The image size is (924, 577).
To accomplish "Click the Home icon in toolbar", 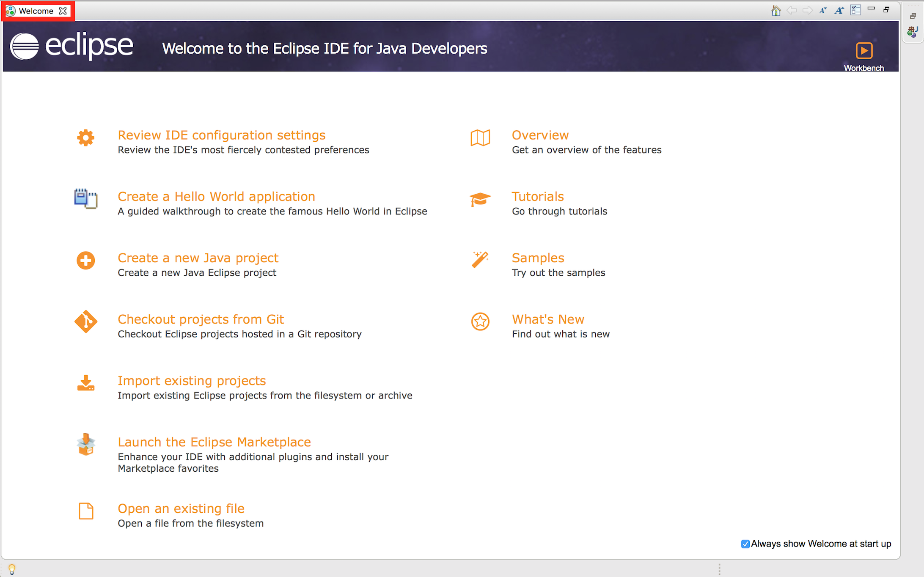I will click(775, 11).
